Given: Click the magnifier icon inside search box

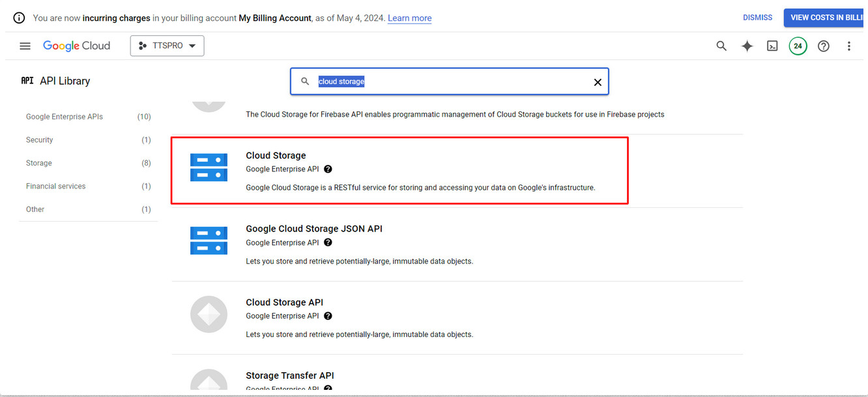Looking at the screenshot, I should pos(305,81).
